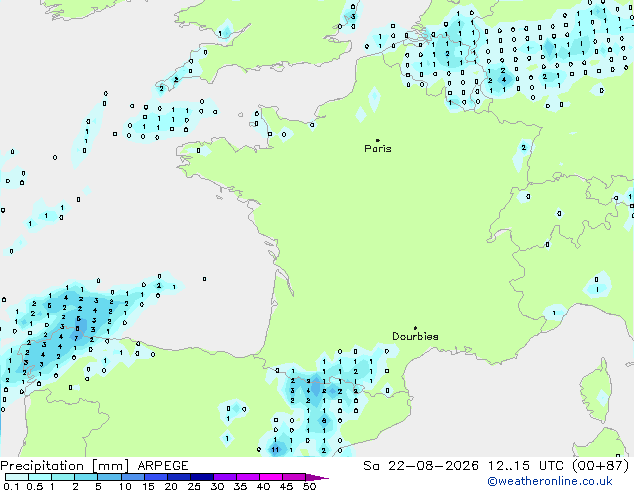The height and width of the screenshot is (490, 634).
Task: Pick the legend swatch between 1 and 2
Action: coord(63,477)
